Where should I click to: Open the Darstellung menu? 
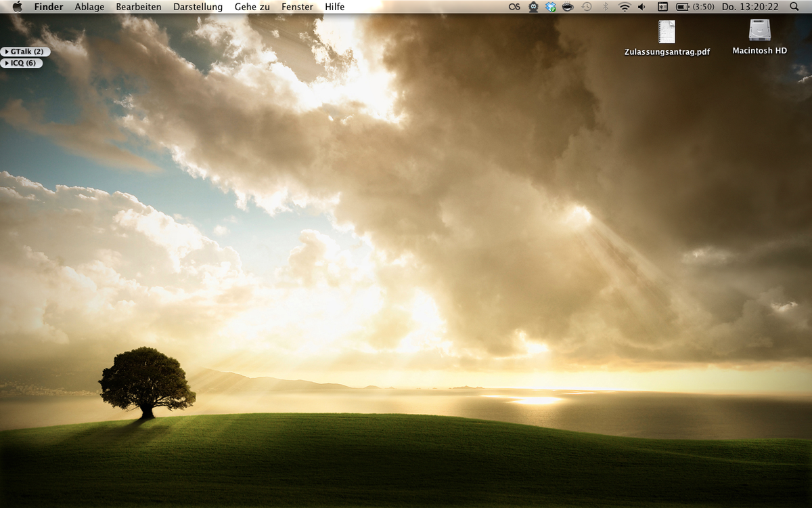pyautogui.click(x=198, y=7)
